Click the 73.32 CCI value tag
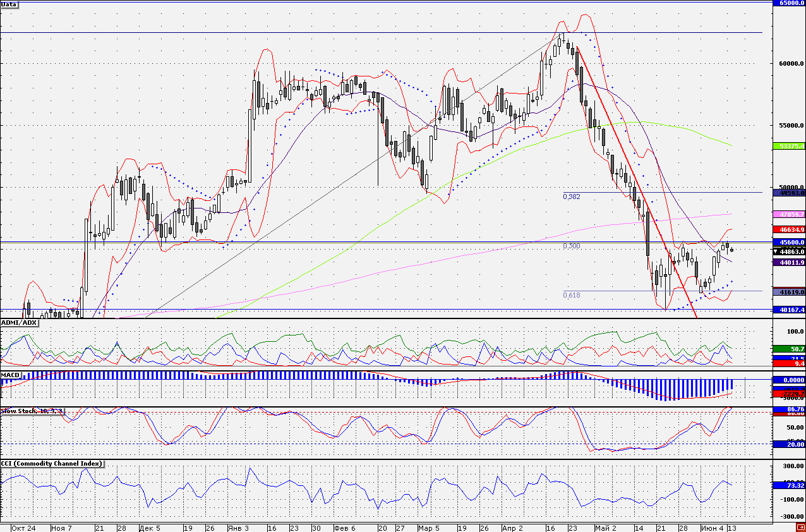The image size is (806, 532). [x=790, y=485]
